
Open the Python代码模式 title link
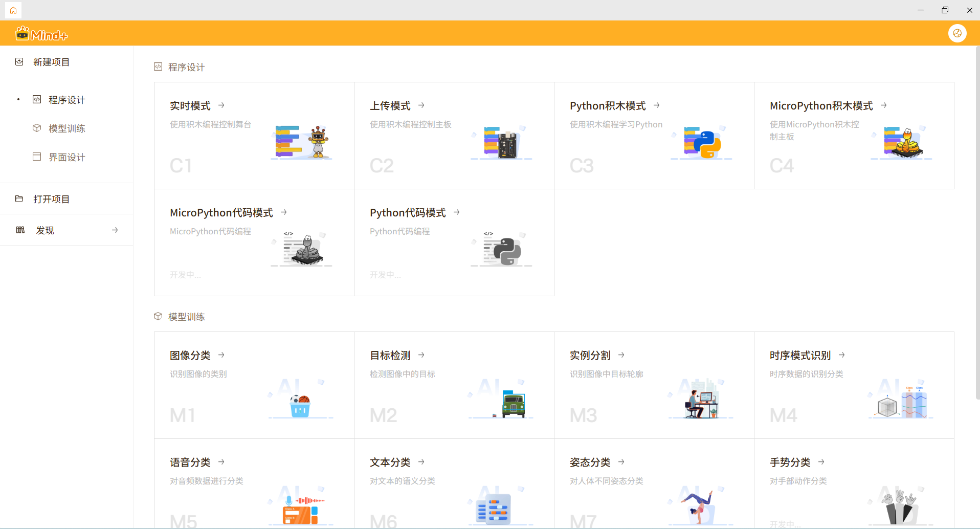click(x=408, y=212)
